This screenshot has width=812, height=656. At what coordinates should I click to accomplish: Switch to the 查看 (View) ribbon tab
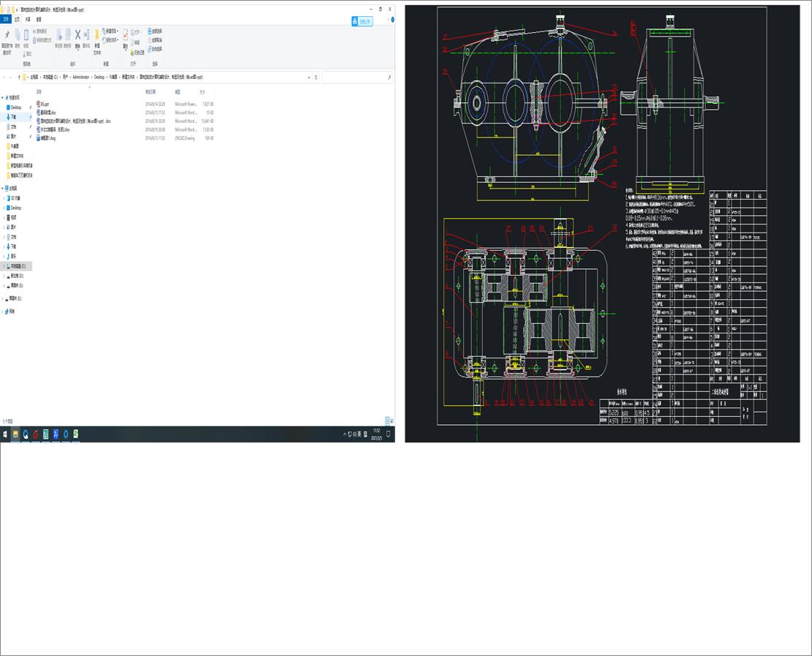pyautogui.click(x=39, y=20)
